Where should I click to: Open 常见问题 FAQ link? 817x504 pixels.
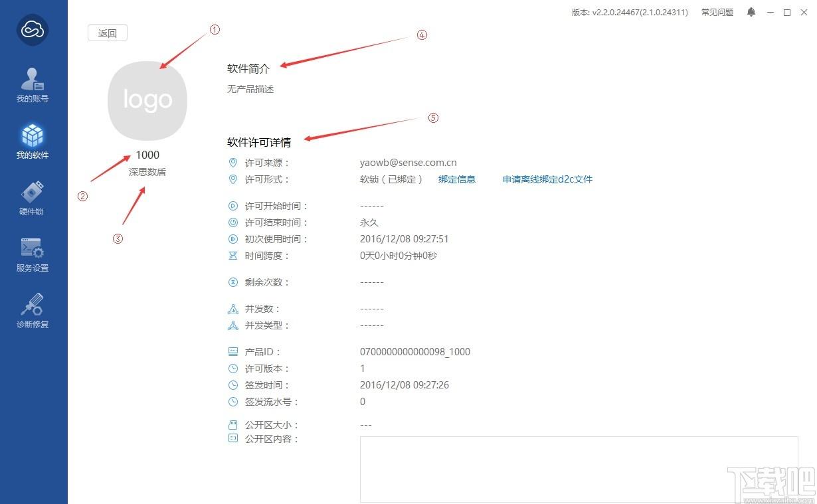tap(717, 12)
